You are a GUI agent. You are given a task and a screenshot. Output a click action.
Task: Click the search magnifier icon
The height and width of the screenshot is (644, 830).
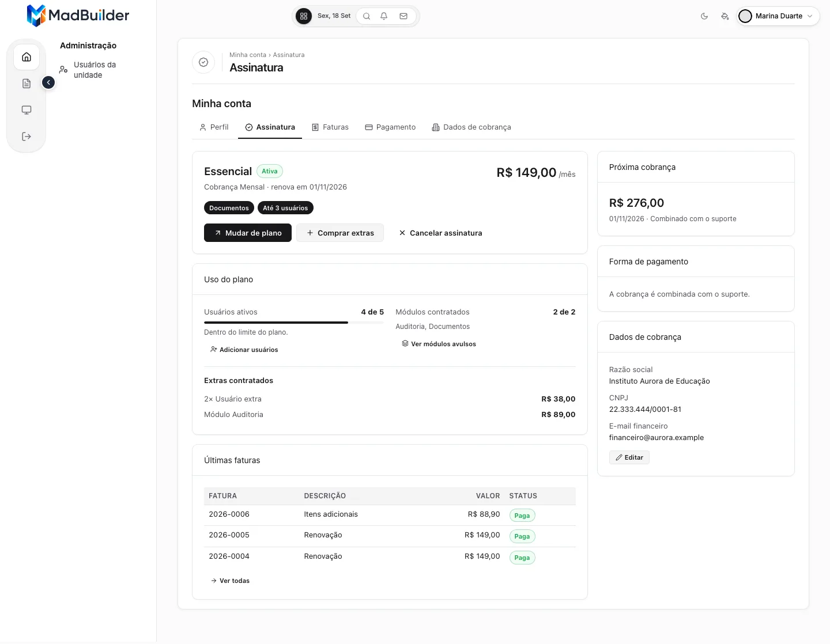[367, 16]
